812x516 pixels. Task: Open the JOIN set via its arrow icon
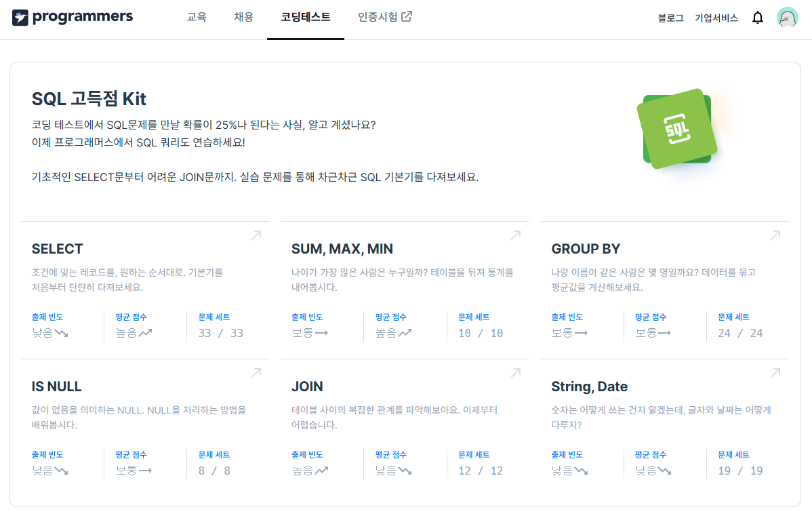[x=515, y=373]
